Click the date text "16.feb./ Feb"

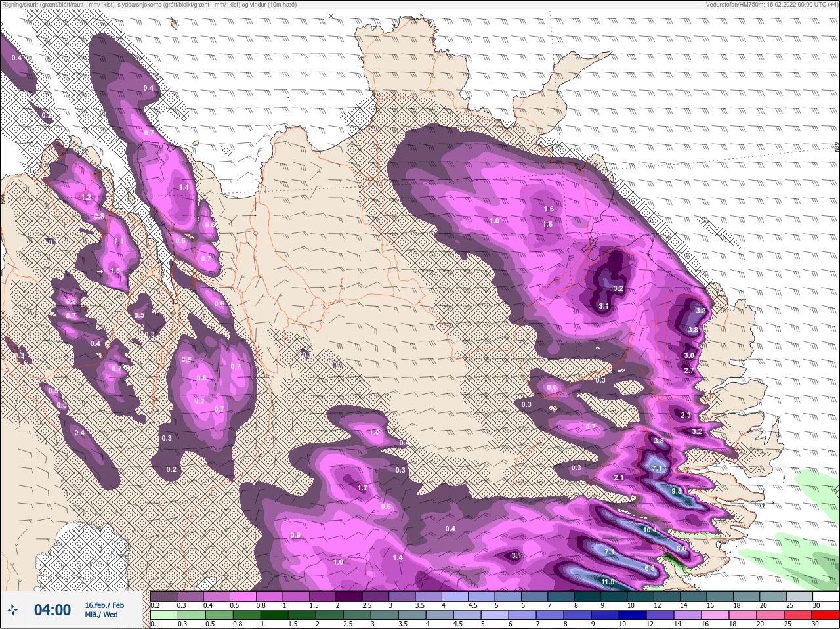click(x=104, y=605)
